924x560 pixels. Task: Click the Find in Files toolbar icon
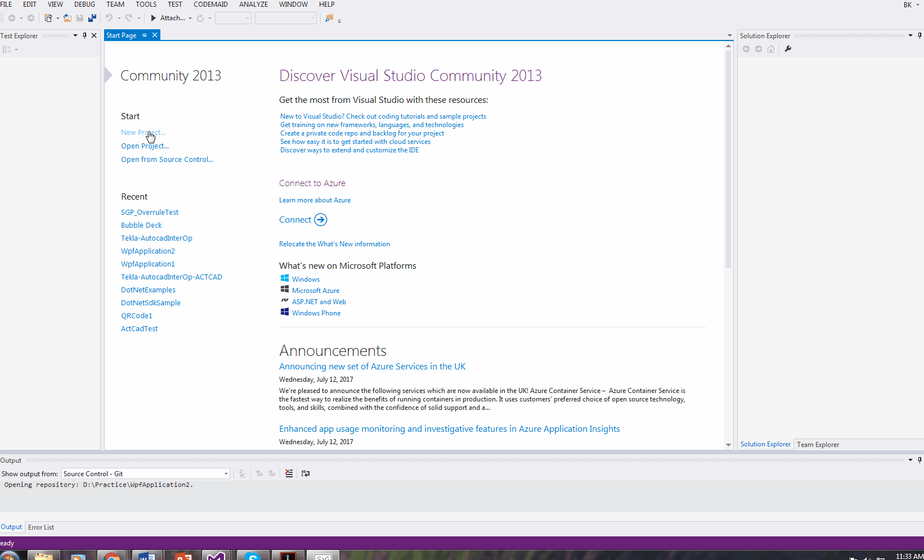(x=329, y=18)
